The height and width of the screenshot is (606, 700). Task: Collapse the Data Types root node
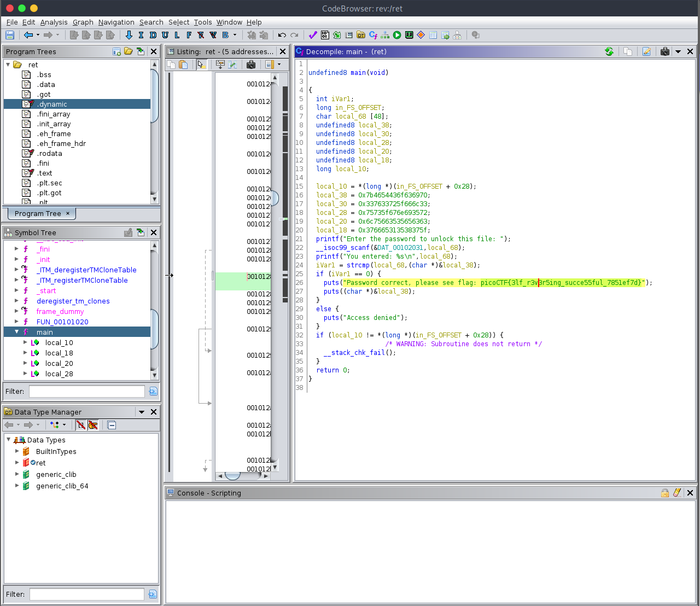coord(8,440)
